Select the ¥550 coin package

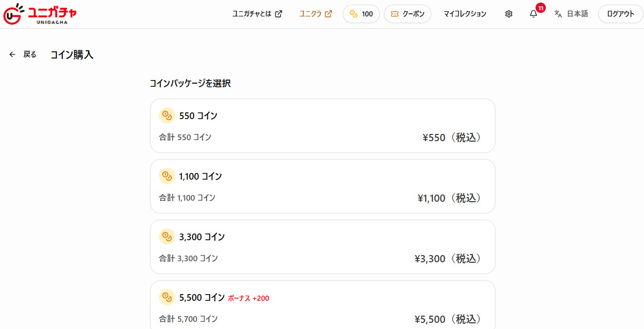(323, 126)
